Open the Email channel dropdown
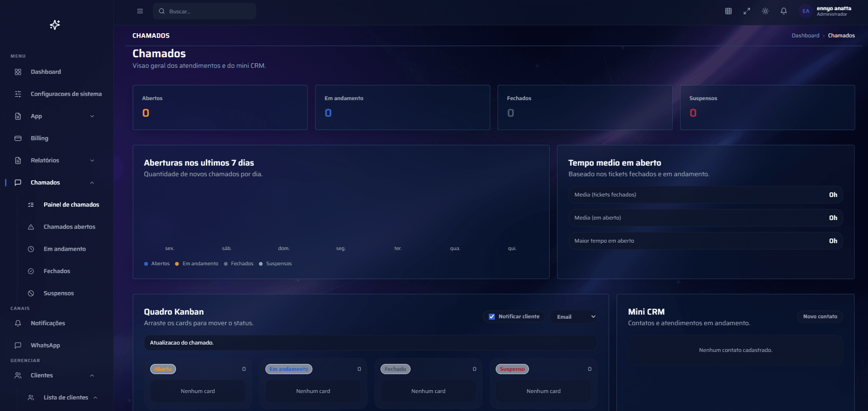Viewport: 868px width, 411px height. pyautogui.click(x=575, y=317)
